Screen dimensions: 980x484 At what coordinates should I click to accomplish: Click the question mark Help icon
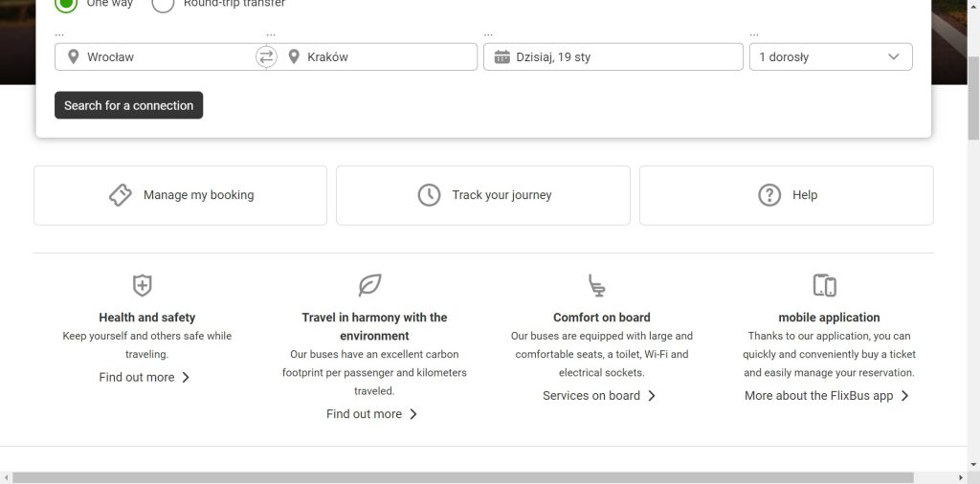tap(769, 195)
